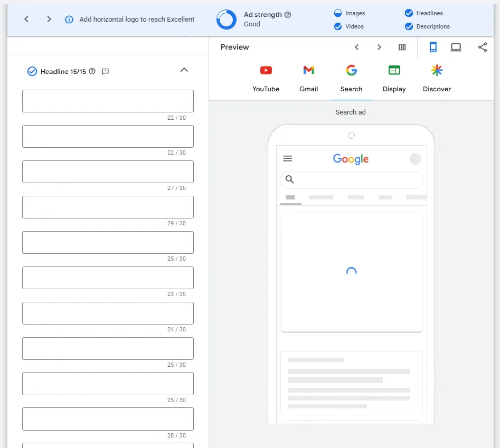The image size is (500, 448).
Task: Click the Ad strength progress circle
Action: [226, 20]
